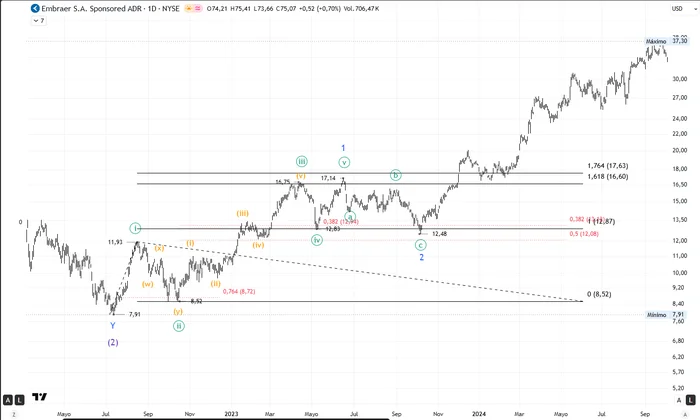Viewport: 700px width, 420px height.
Task: Click the orange sun session icon
Action: coord(189,8)
